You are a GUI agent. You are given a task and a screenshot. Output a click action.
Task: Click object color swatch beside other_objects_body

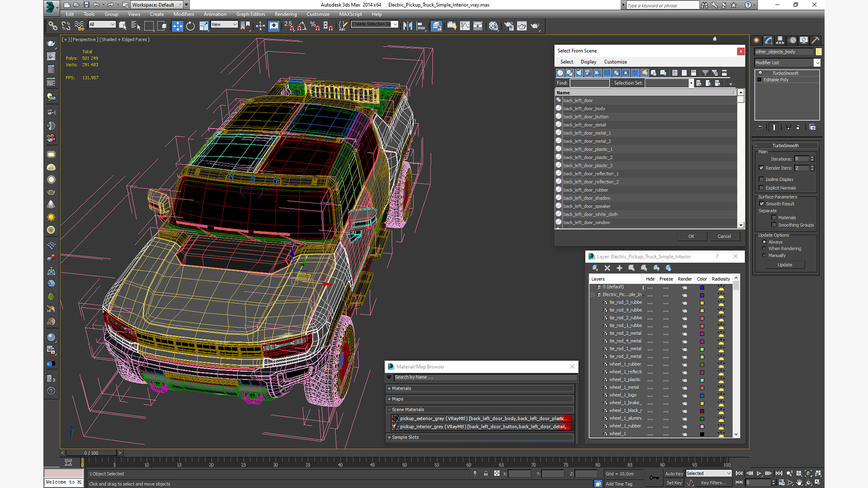coord(818,52)
